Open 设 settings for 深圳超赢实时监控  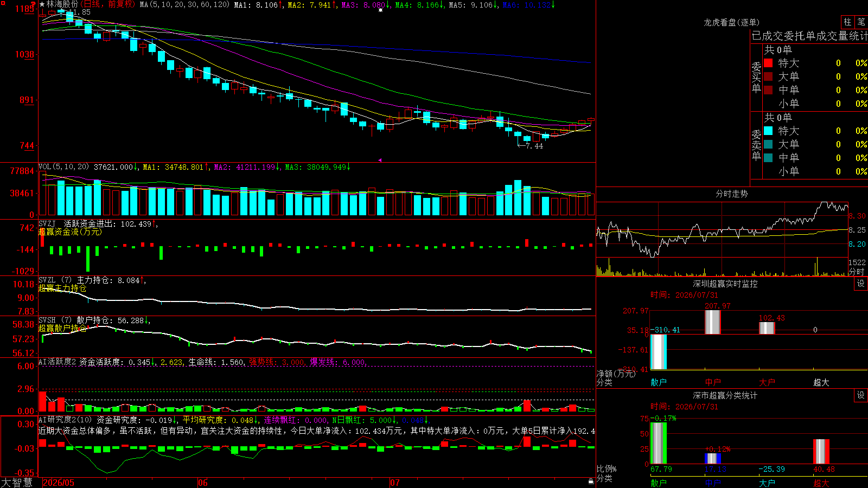click(x=861, y=284)
